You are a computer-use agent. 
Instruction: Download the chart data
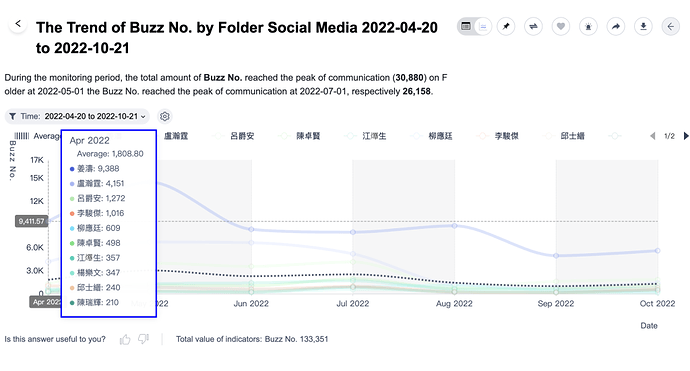643,27
